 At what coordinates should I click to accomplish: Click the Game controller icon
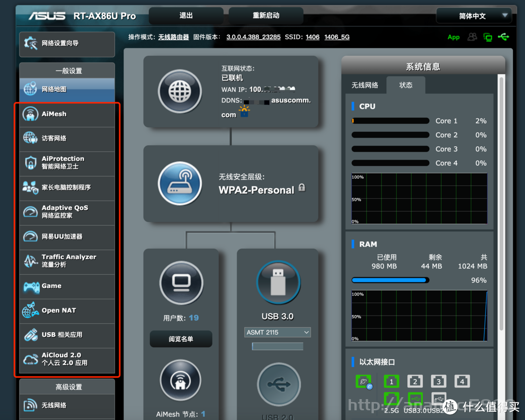pyautogui.click(x=31, y=287)
